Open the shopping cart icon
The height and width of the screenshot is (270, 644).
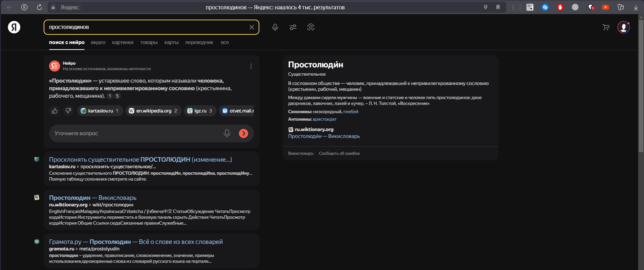tap(606, 27)
